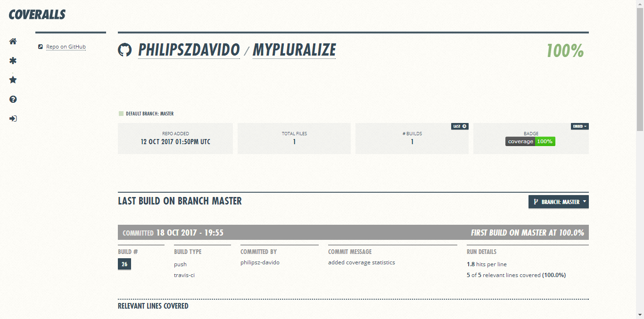This screenshot has width=644, height=319.
Task: Open build number 26
Action: 124,264
